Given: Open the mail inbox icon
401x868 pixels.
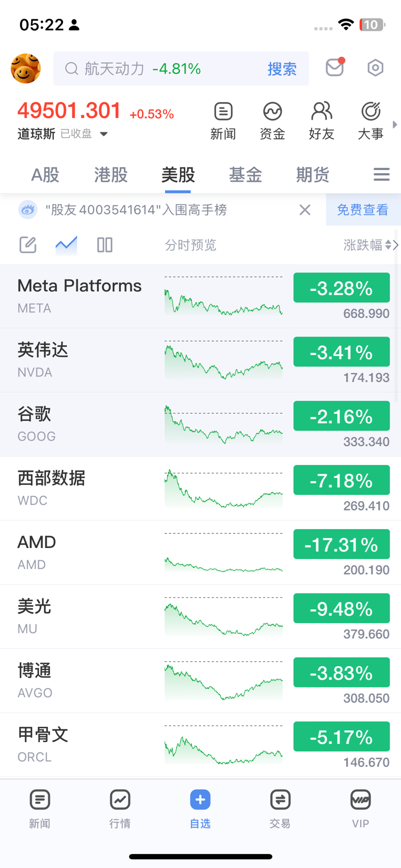Looking at the screenshot, I should click(x=335, y=68).
